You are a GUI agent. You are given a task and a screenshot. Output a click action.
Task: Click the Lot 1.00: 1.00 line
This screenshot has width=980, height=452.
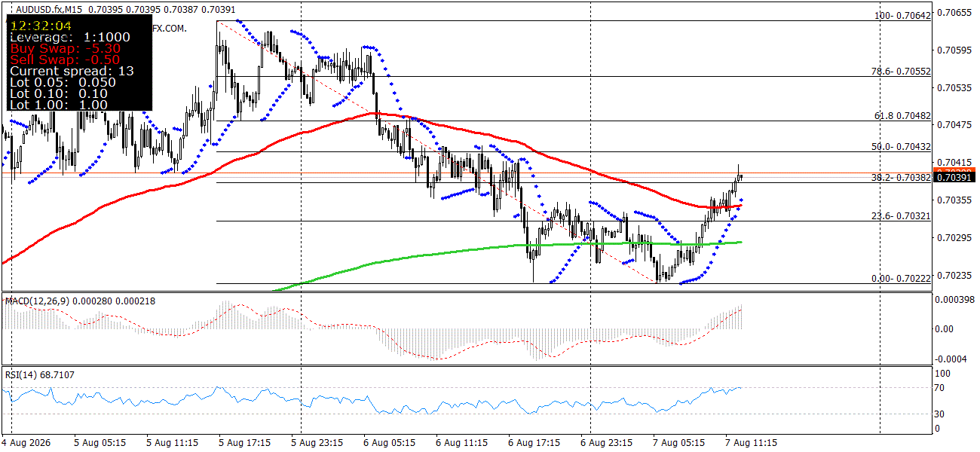[58, 105]
